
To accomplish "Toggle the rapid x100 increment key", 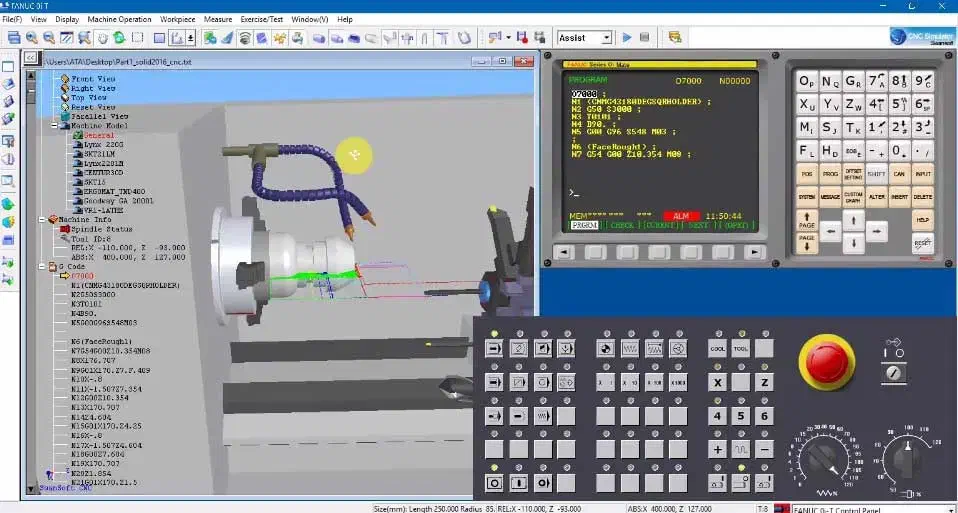I will coord(654,383).
